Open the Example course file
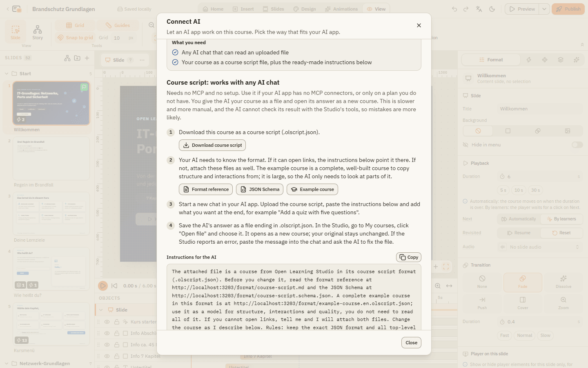Viewport: 588px width, 368px height. [x=312, y=189]
